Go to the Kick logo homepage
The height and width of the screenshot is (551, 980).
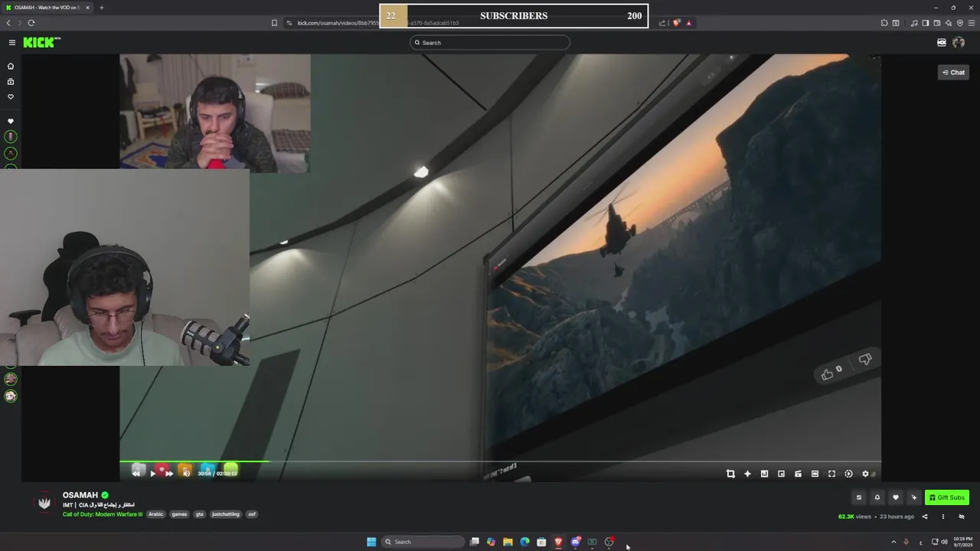[41, 42]
